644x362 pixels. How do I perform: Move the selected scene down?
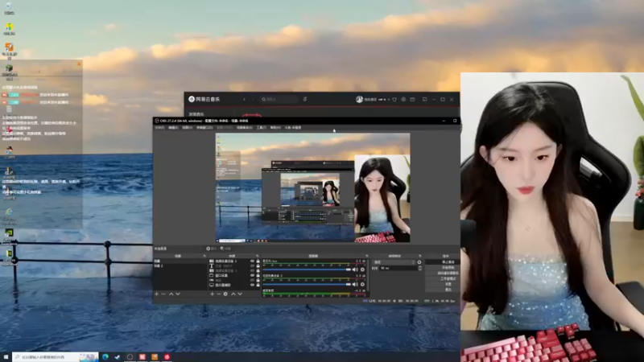(178, 294)
